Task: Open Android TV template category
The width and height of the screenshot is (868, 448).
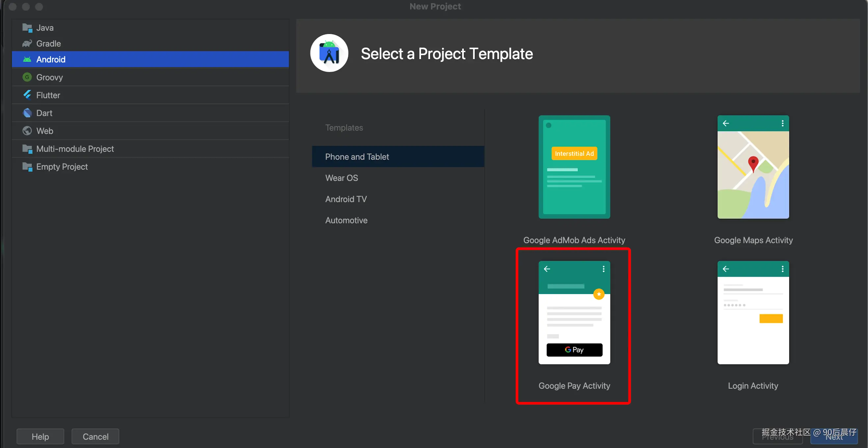Action: [346, 199]
